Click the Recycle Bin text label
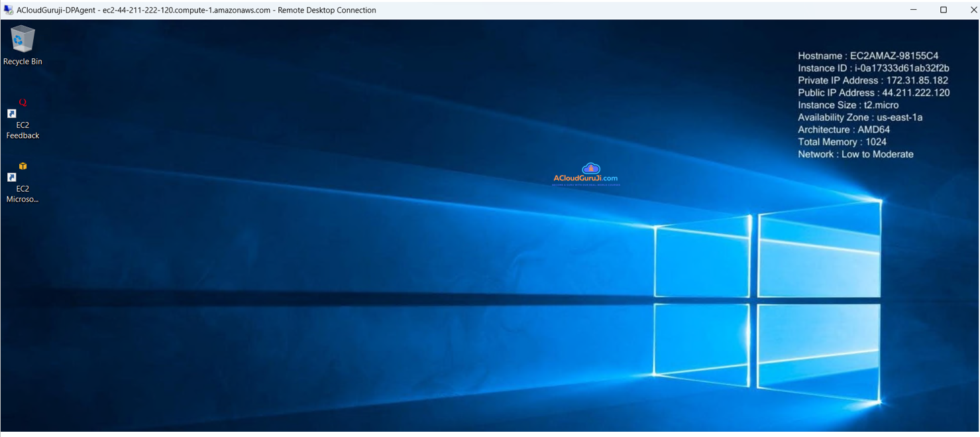Screen dimensions: 980x437 23,62
